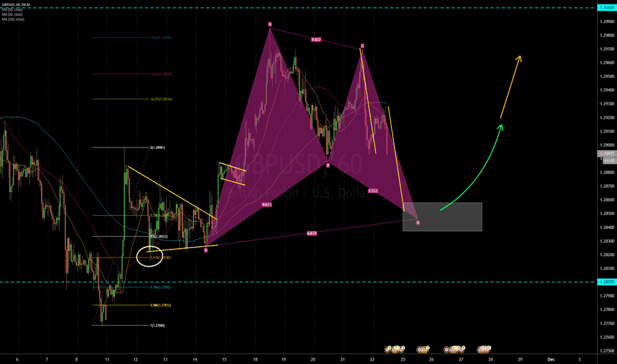Click the 1.3000 dashed line price label

tap(606, 7)
